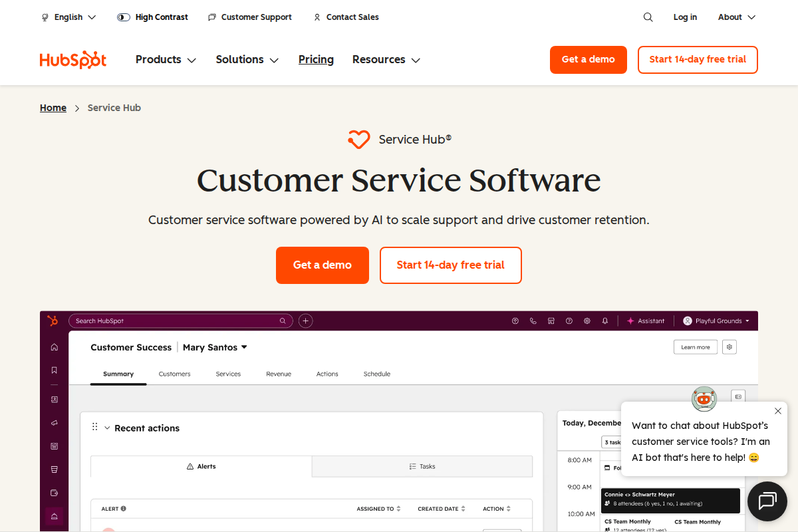Select the Tasks tab in Recent actions
This screenshot has width=798, height=532.
(x=422, y=466)
